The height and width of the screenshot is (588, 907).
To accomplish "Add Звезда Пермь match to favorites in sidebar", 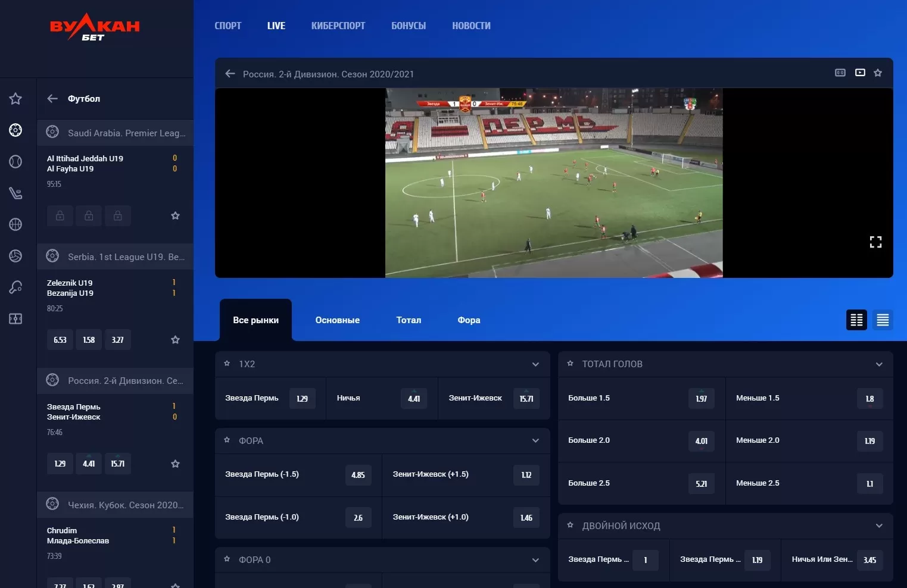I will (175, 464).
